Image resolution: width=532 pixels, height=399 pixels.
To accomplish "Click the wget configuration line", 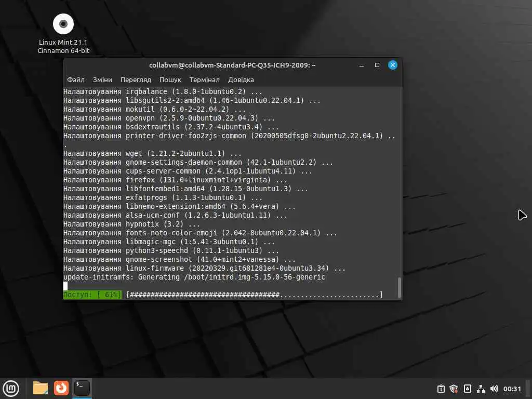I will click(x=152, y=153).
